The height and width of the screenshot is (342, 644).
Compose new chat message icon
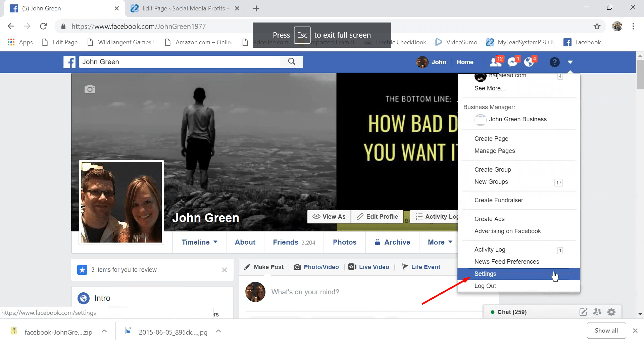583,312
